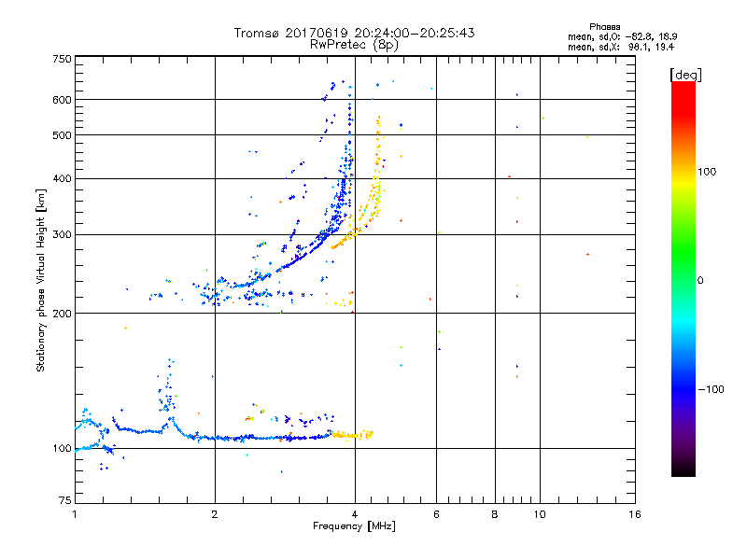Click the "[deg]" colorbar unit label
This screenshot has width=747, height=560.
[685, 75]
